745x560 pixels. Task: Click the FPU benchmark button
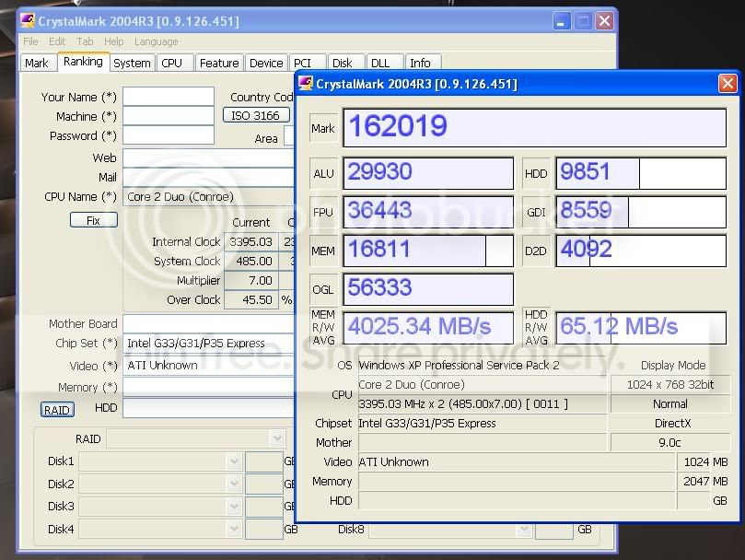[x=323, y=212]
